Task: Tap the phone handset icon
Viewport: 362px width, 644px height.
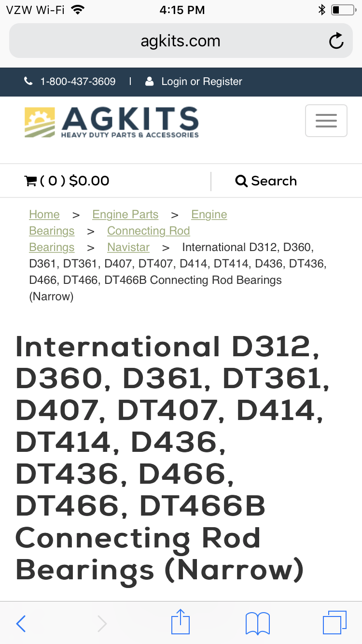Action: tap(28, 82)
